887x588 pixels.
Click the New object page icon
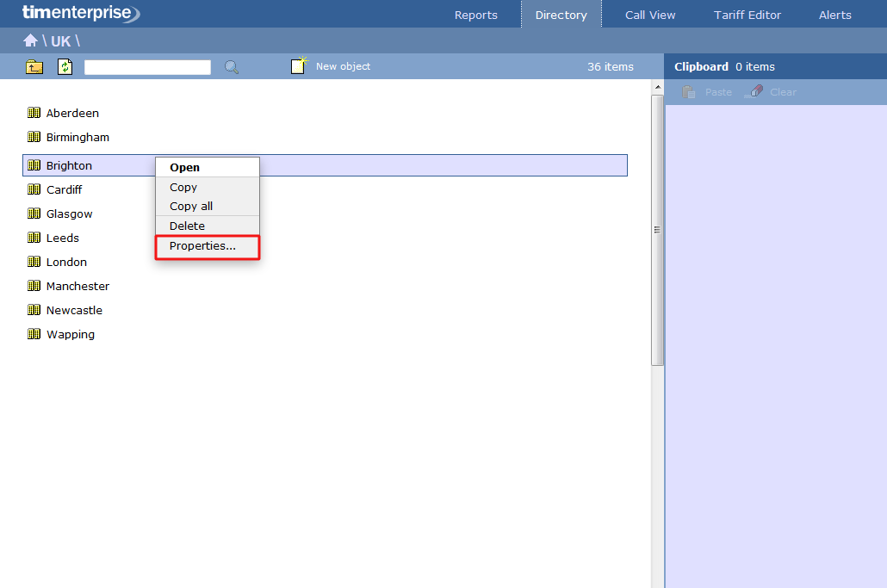[x=299, y=66]
